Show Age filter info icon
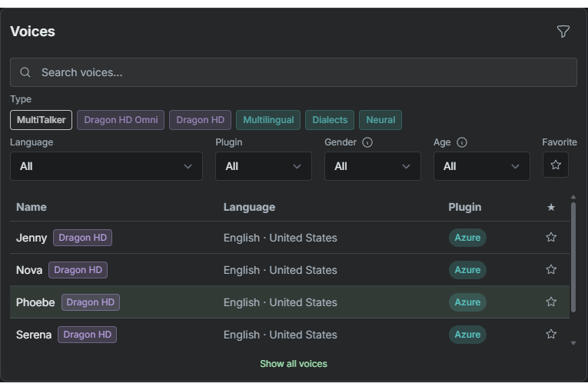This screenshot has width=588, height=390. [462, 142]
